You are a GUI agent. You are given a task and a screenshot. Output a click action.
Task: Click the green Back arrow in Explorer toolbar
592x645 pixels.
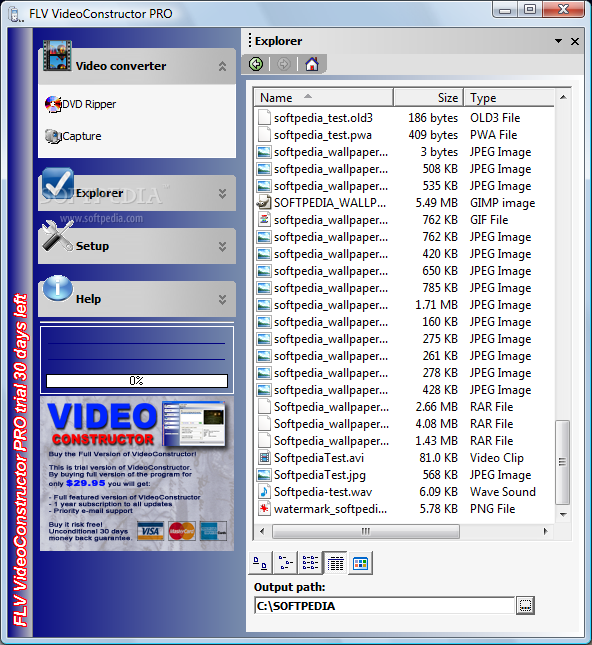(x=256, y=64)
